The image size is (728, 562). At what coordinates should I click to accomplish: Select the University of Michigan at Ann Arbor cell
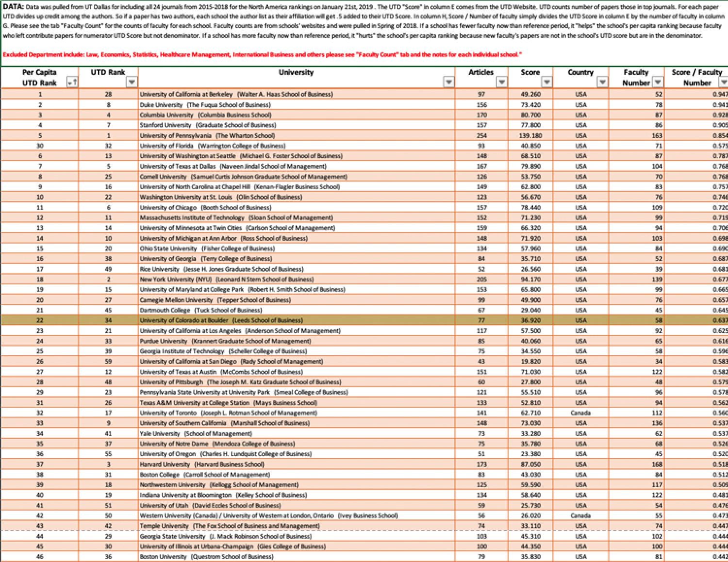pyautogui.click(x=297, y=238)
